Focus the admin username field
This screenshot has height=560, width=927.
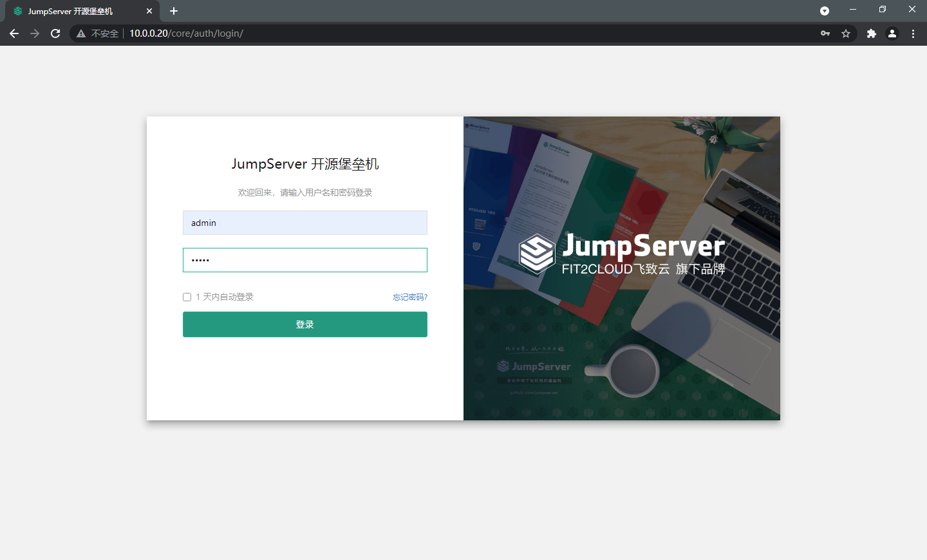(305, 223)
